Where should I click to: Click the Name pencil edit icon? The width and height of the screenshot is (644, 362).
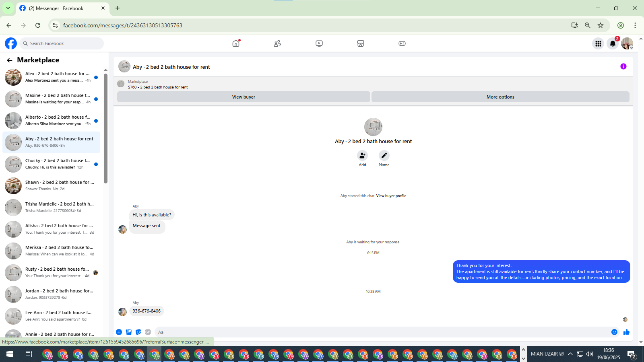(384, 155)
